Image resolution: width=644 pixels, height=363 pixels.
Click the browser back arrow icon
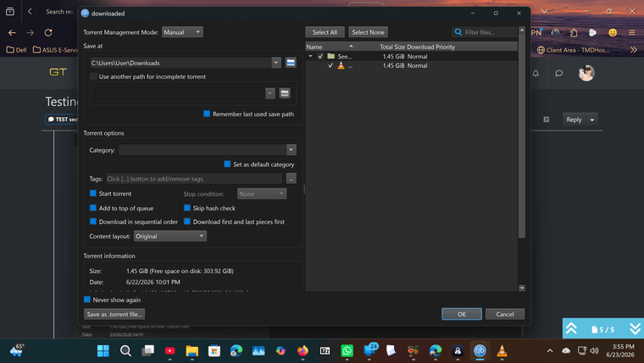[x=12, y=32]
